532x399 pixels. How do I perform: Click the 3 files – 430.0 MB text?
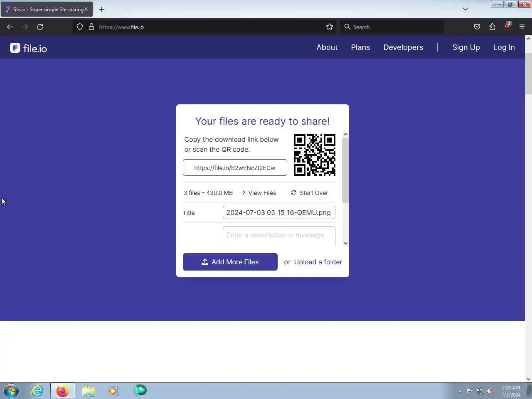click(208, 193)
